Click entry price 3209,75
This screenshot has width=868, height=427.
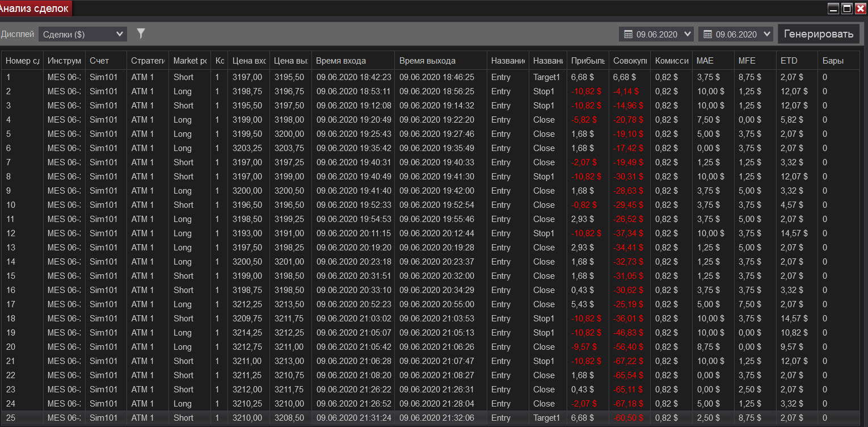247,319
